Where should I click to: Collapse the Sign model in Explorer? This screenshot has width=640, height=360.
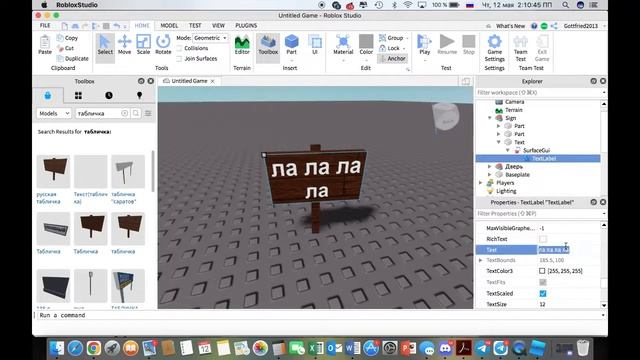490,118
